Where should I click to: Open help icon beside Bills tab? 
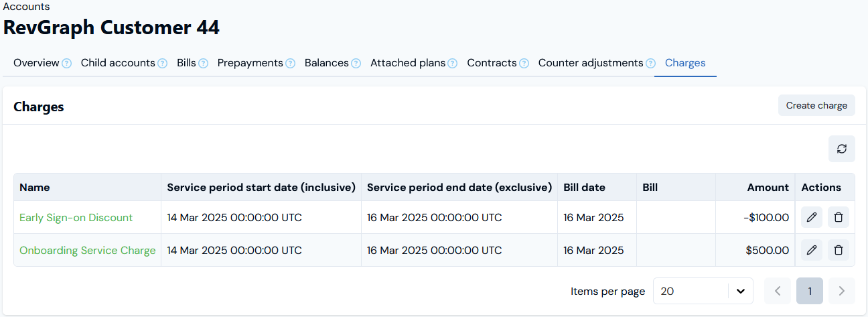(204, 64)
